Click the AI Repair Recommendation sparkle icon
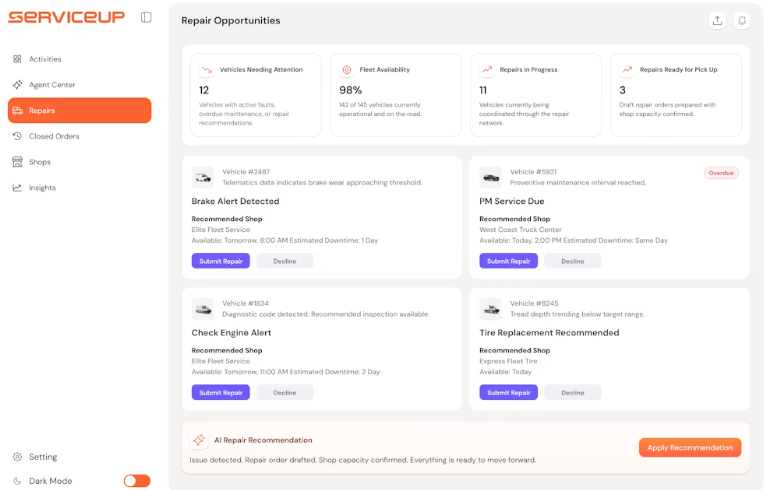Viewport: 767px width, 490px height. pyautogui.click(x=199, y=440)
